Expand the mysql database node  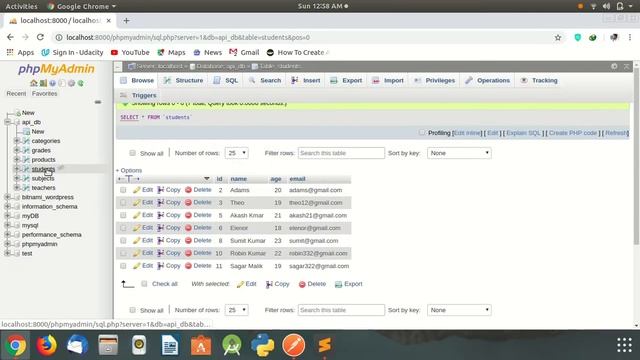(8, 225)
